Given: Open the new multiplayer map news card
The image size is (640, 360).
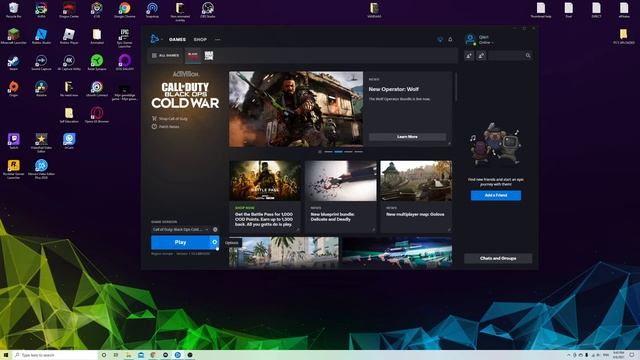Looking at the screenshot, I should [x=416, y=196].
